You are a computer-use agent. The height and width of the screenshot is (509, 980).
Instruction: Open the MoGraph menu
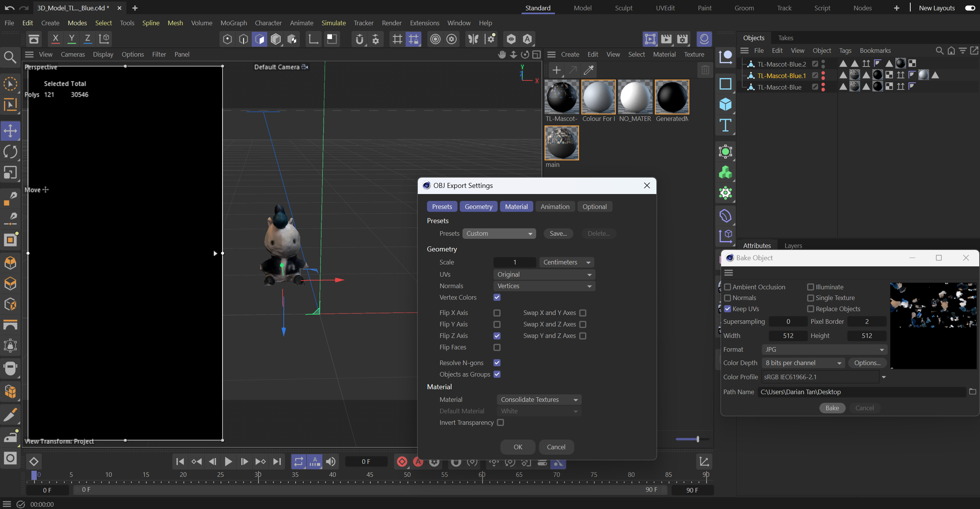[234, 23]
